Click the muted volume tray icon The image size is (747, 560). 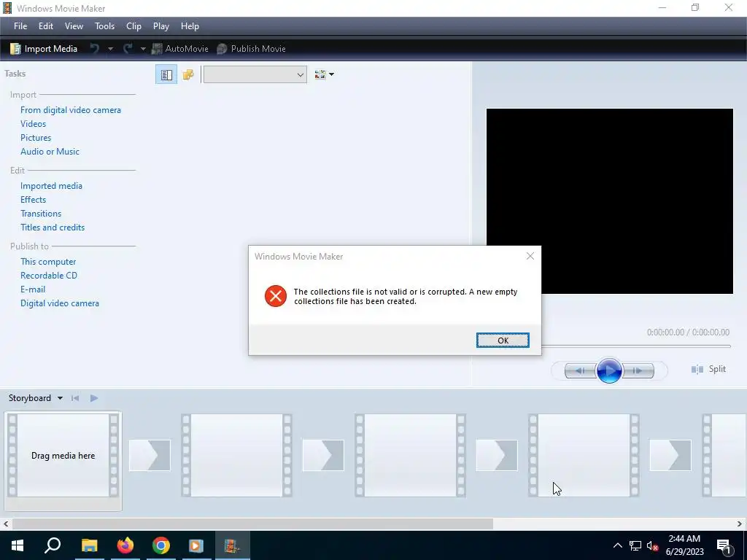[652, 545]
